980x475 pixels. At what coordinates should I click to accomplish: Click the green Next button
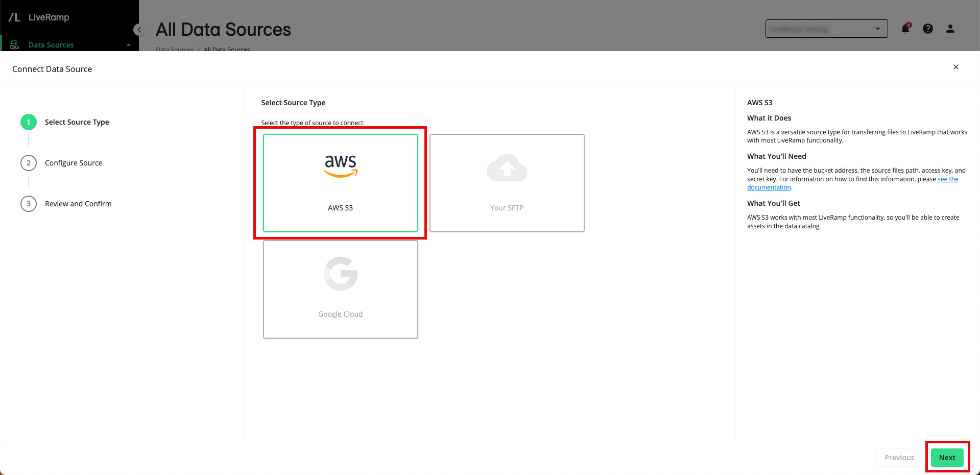coord(947,458)
